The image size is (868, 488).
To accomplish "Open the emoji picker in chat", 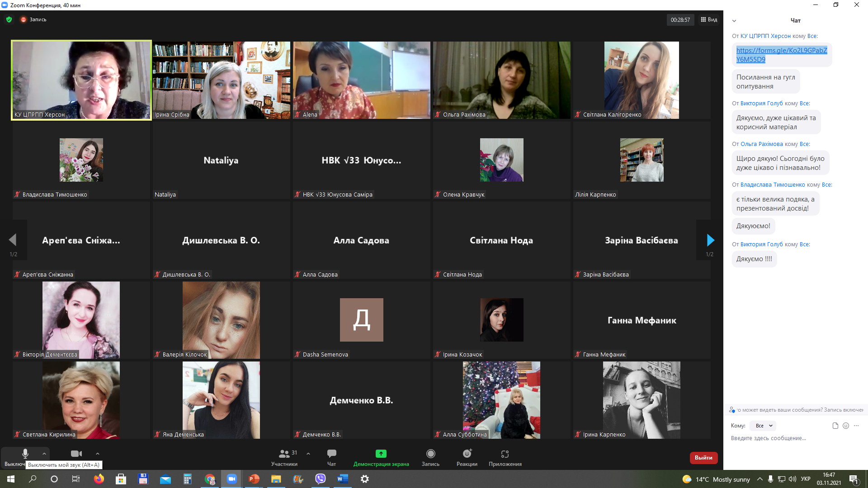I will click(846, 426).
